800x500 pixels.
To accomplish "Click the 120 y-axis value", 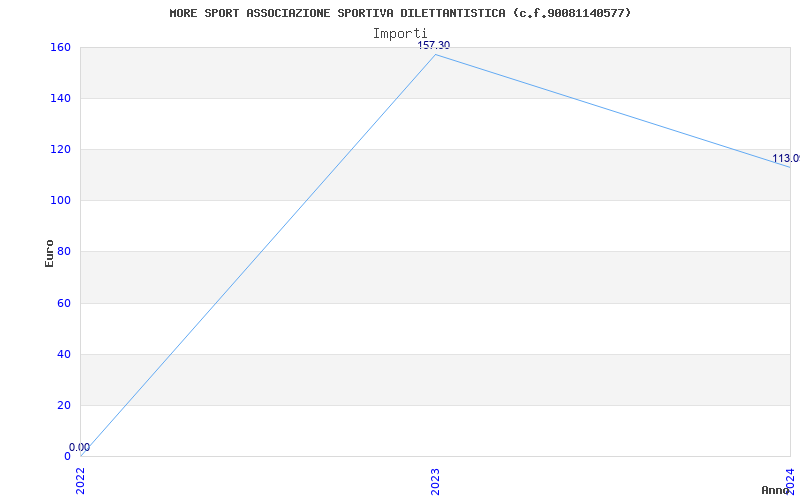I will 60,149.
